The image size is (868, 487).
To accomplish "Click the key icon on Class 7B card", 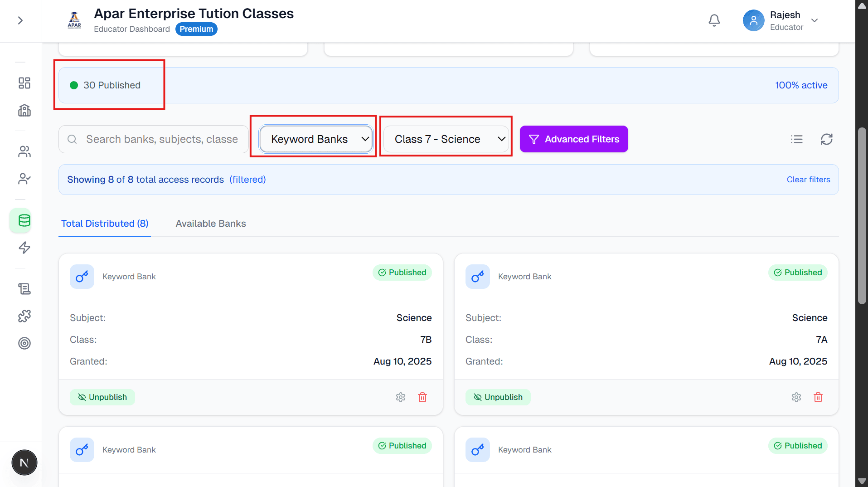I will (x=82, y=277).
